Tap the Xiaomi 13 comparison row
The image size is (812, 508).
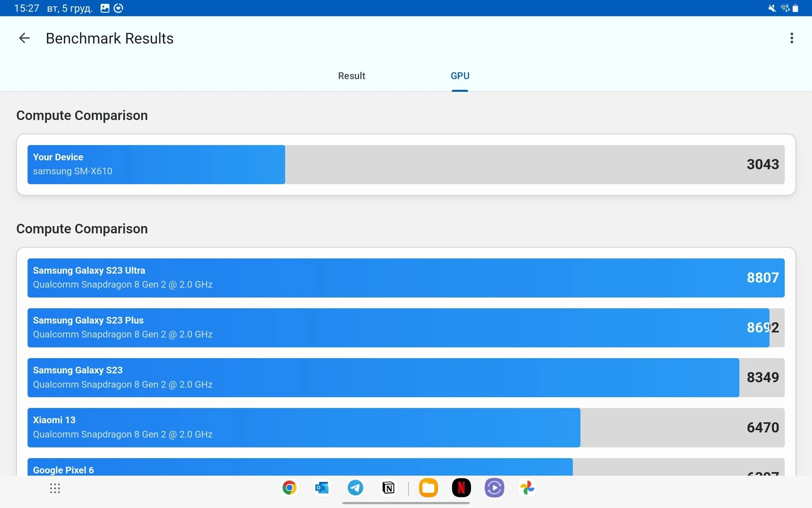(x=406, y=428)
